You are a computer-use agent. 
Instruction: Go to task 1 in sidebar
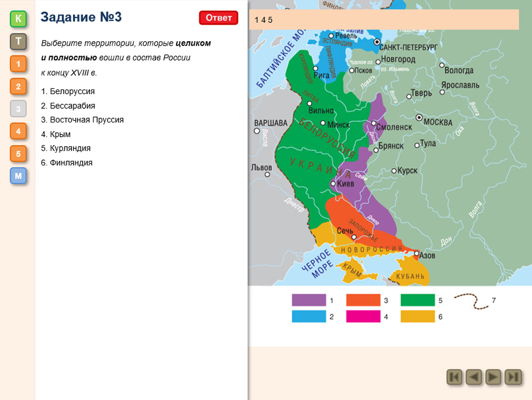pyautogui.click(x=18, y=64)
